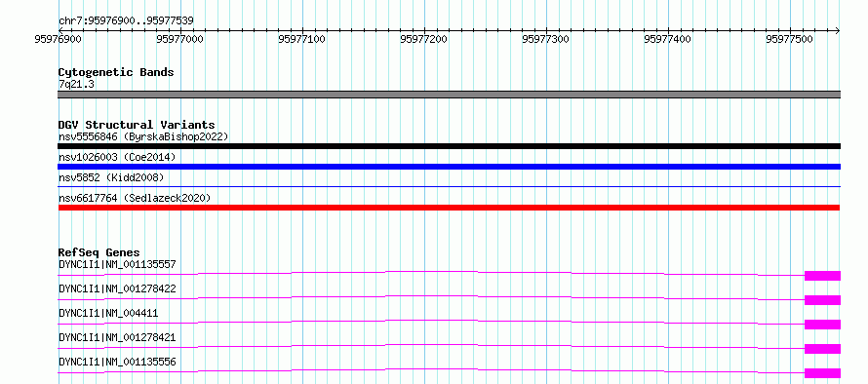
Task: Open the DGV Structural Variants track heading
Action: [x=137, y=125]
